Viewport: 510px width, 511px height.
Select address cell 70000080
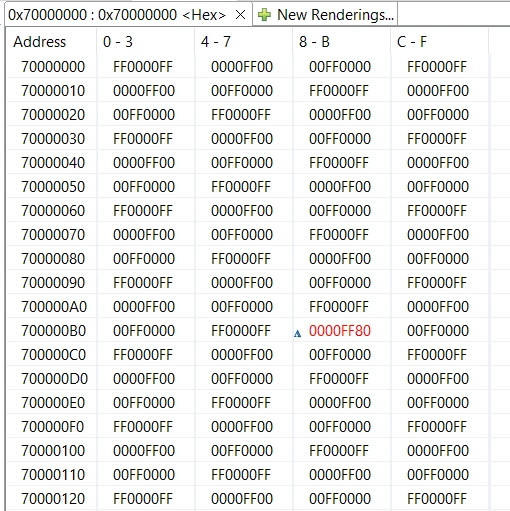[53, 259]
